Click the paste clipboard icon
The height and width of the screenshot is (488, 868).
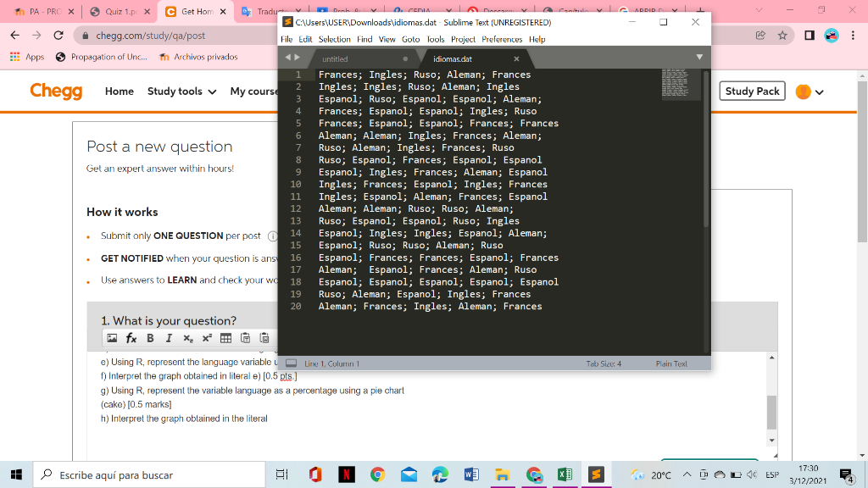246,338
